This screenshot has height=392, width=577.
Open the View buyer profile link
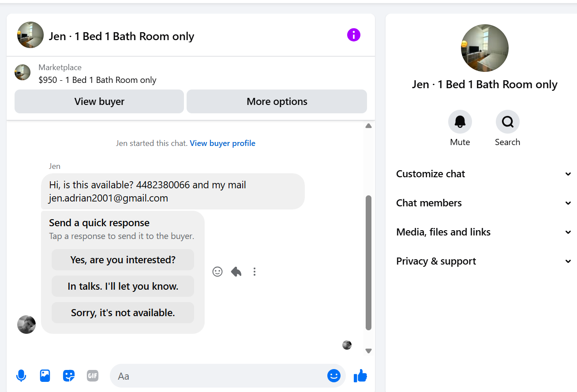click(x=222, y=143)
